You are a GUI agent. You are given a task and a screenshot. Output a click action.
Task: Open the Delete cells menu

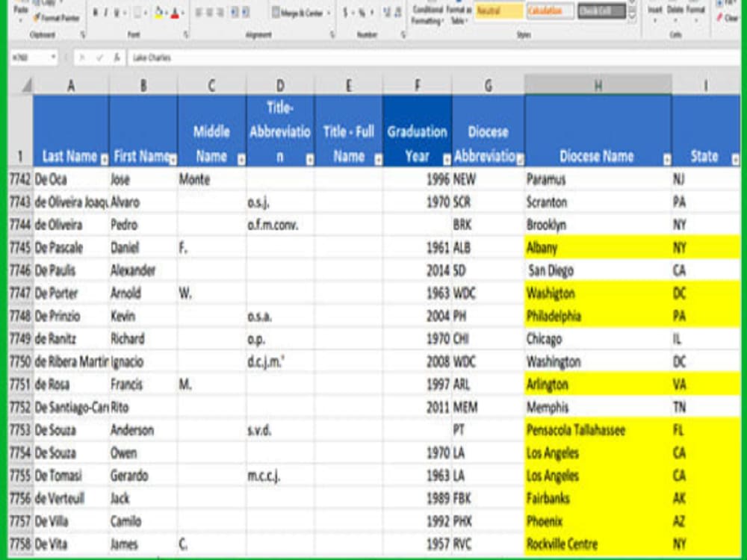pos(675,13)
